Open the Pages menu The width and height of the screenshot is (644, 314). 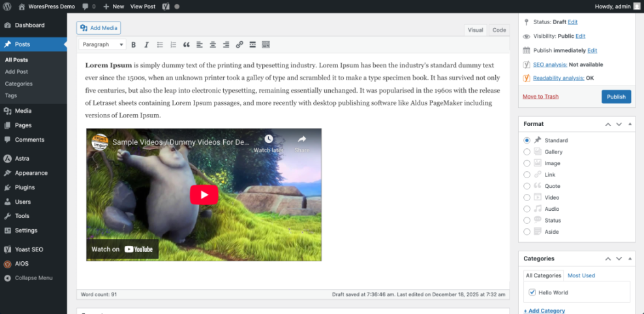[33, 125]
